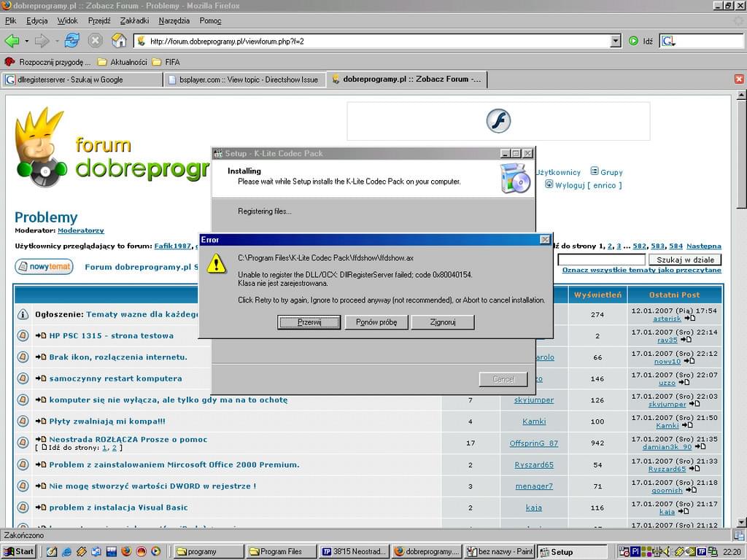Click the Moderatorzy link
This screenshot has width=747, height=560.
click(x=80, y=230)
